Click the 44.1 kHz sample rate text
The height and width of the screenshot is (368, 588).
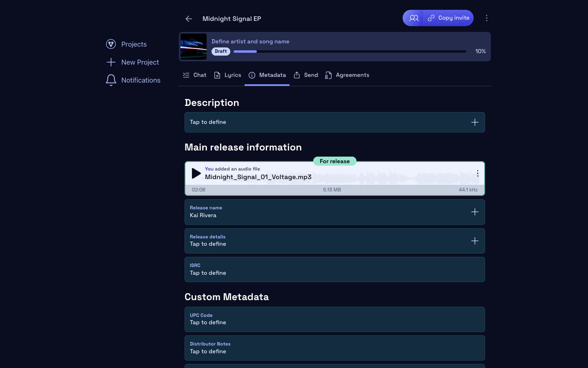click(468, 190)
